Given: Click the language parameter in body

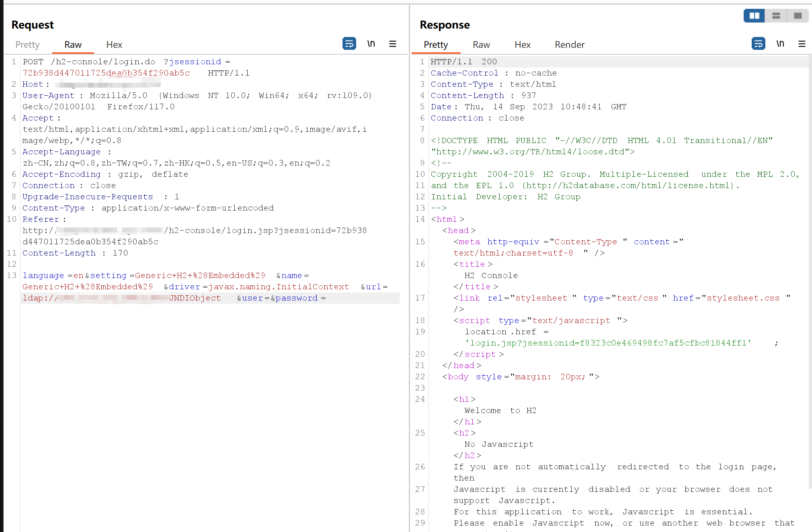Looking at the screenshot, I should point(43,275).
